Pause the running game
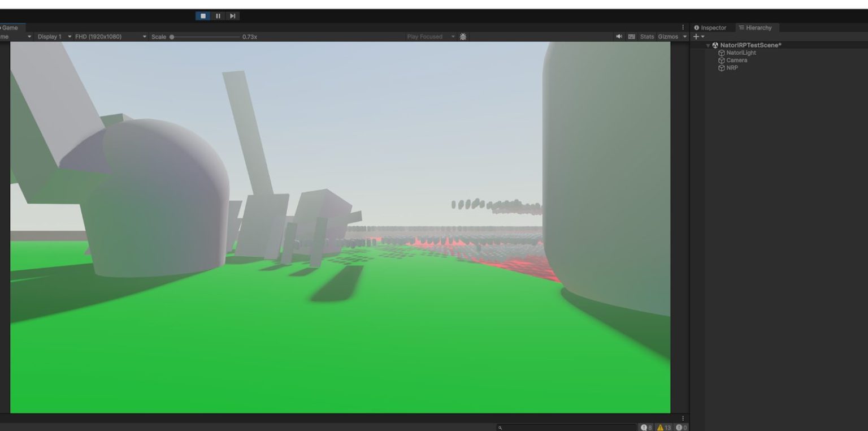Image resolution: width=868 pixels, height=431 pixels. 218,15
